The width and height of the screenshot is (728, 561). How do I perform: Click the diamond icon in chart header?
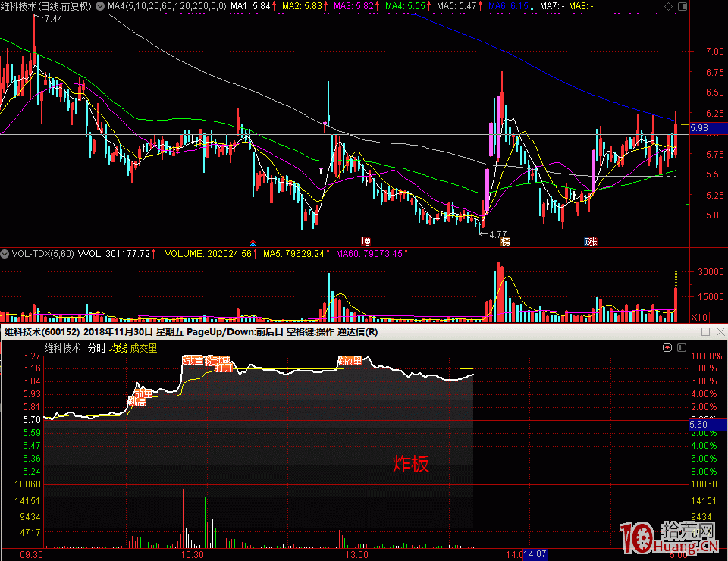click(x=667, y=6)
